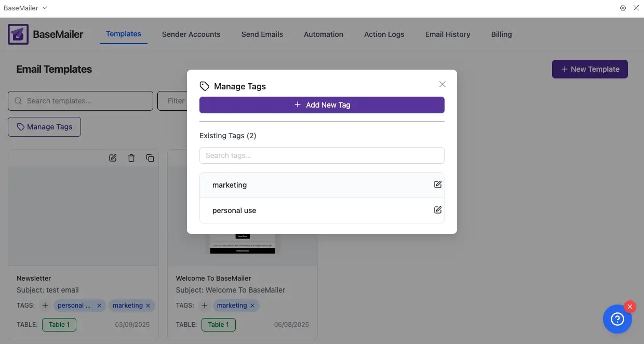Open the help question mark bubble

pos(617,319)
